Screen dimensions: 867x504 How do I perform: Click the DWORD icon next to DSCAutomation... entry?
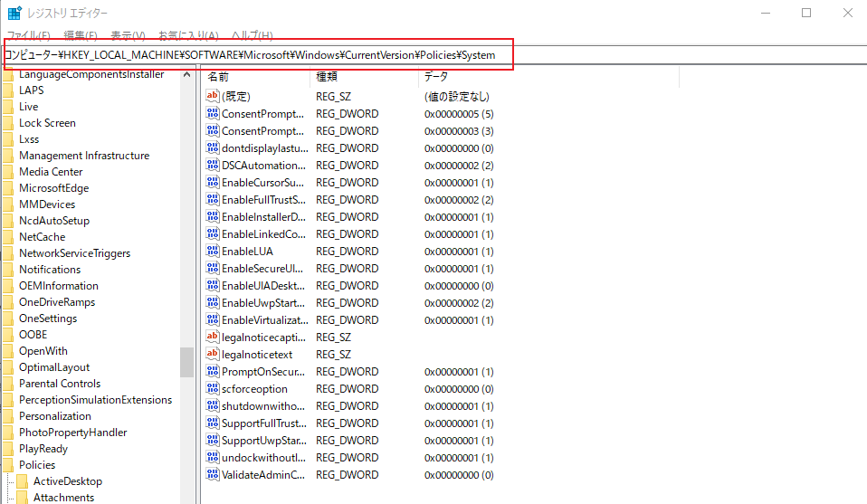pos(213,165)
